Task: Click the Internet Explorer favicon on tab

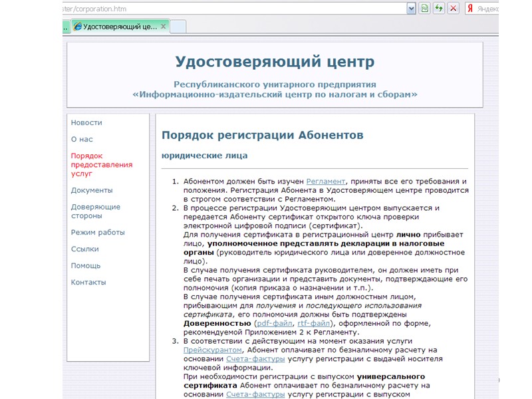Action: (78, 27)
